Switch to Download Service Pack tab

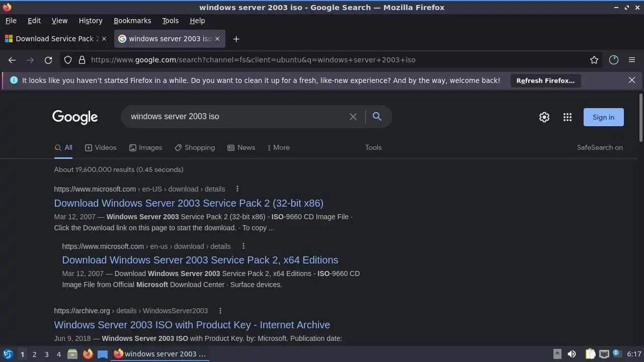click(56, 39)
